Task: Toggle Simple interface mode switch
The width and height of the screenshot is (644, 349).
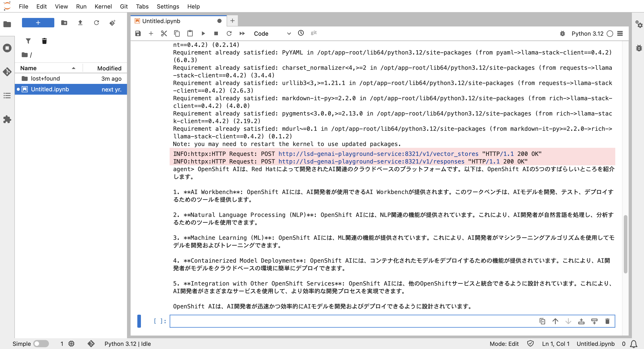Action: pos(41,344)
